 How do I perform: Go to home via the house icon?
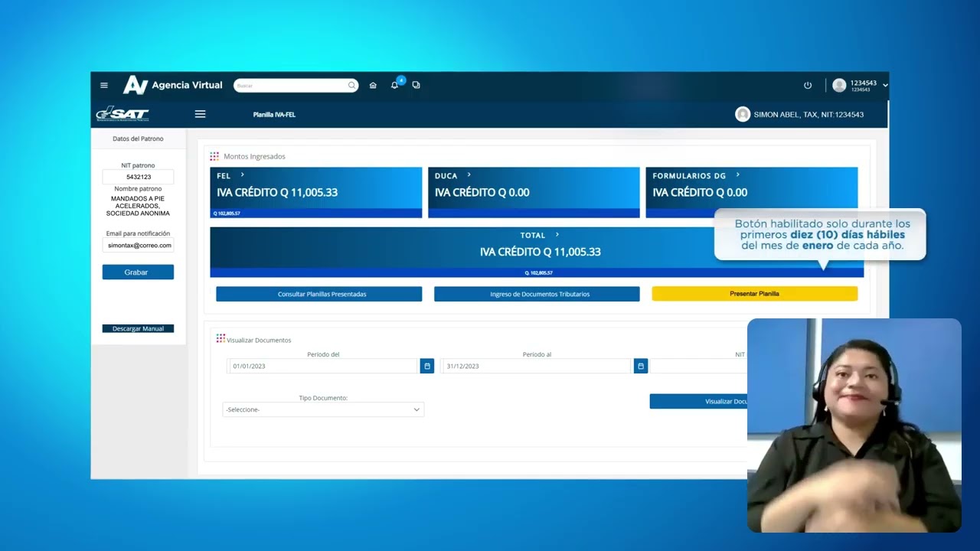tap(373, 85)
